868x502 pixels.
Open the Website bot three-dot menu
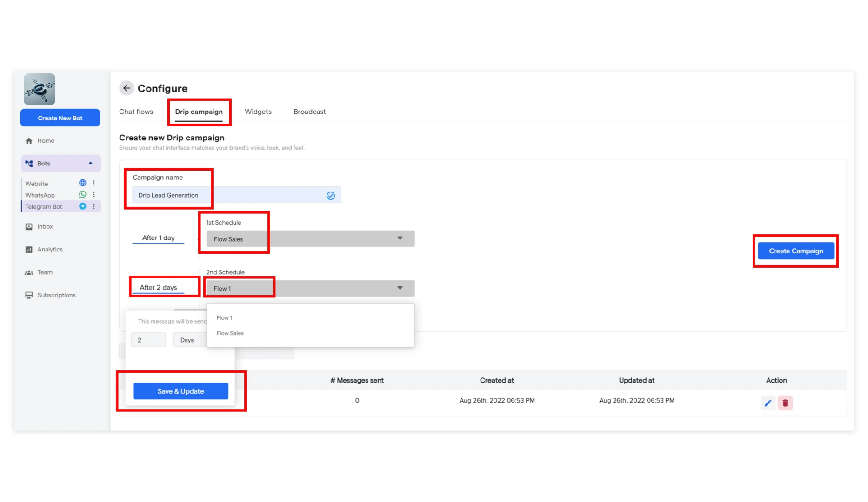[94, 183]
